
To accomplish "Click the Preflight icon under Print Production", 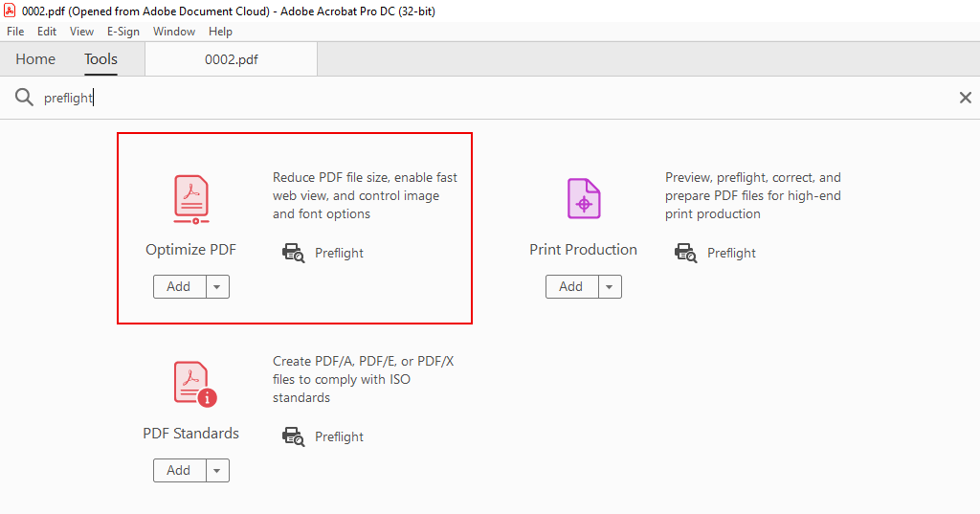I will [x=685, y=254].
